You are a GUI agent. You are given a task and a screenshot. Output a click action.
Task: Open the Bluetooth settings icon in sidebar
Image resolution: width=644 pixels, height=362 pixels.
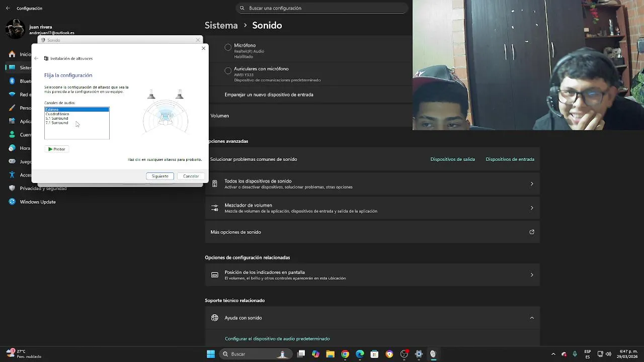pos(12,81)
